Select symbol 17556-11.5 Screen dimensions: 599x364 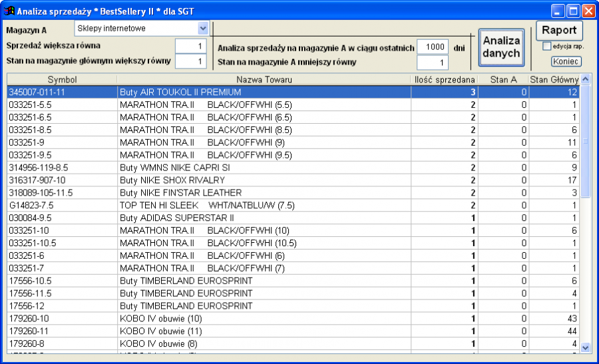pyautogui.click(x=30, y=293)
